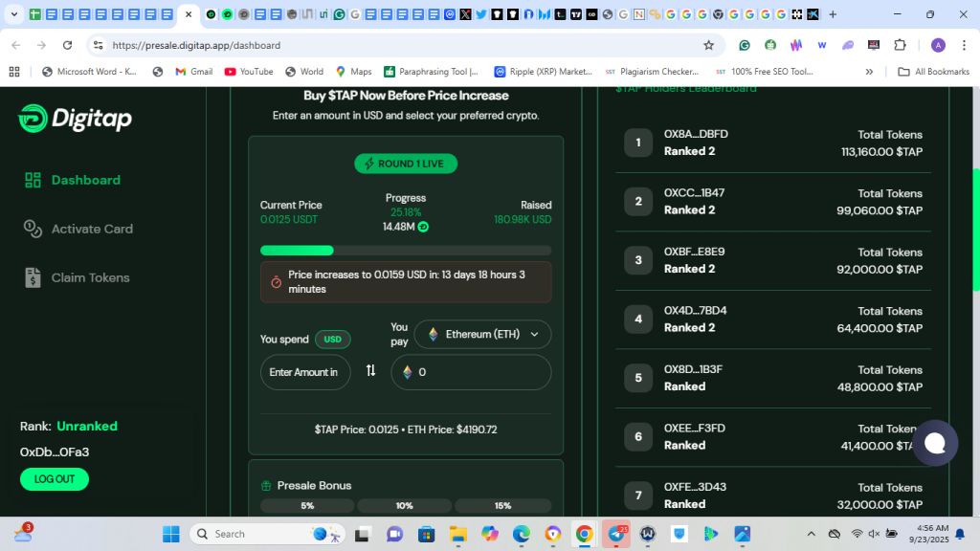980x551 pixels.
Task: Switch to the X (Twitter) tab
Action: [466, 14]
